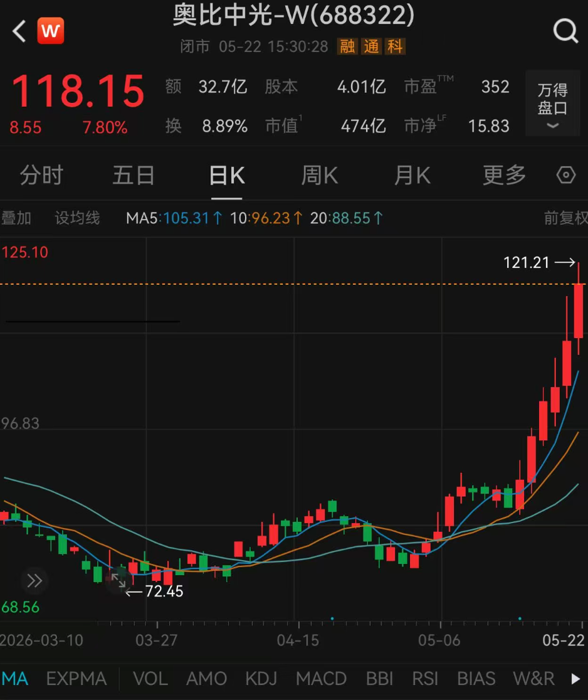Image resolution: width=588 pixels, height=700 pixels.
Task: Select the EXPMA indicator
Action: [76, 679]
